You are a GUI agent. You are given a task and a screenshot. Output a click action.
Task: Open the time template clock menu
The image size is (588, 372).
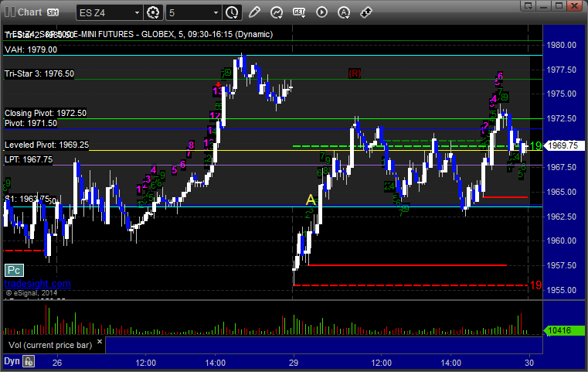coord(232,13)
